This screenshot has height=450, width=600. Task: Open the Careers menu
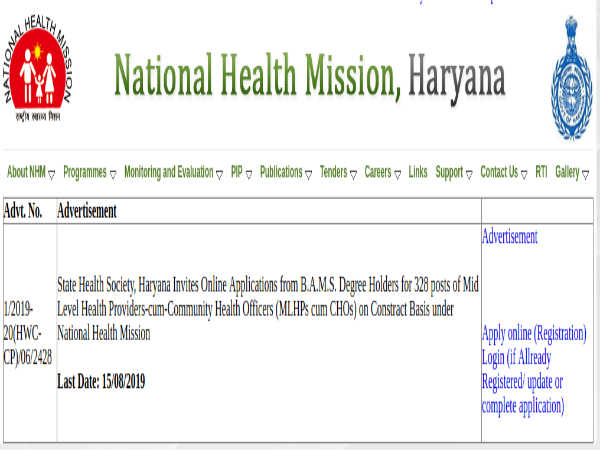pos(378,172)
